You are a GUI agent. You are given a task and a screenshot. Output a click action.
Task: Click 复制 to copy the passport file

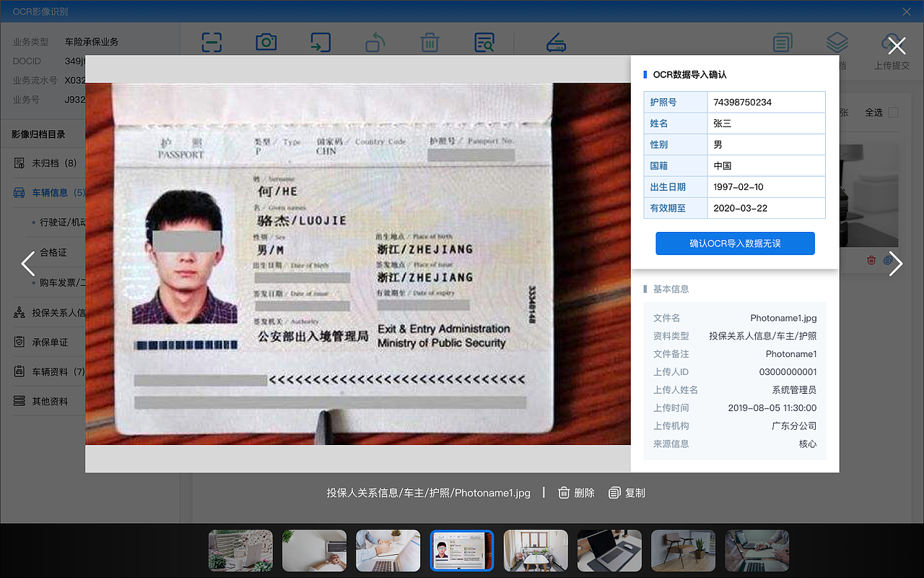tap(627, 492)
